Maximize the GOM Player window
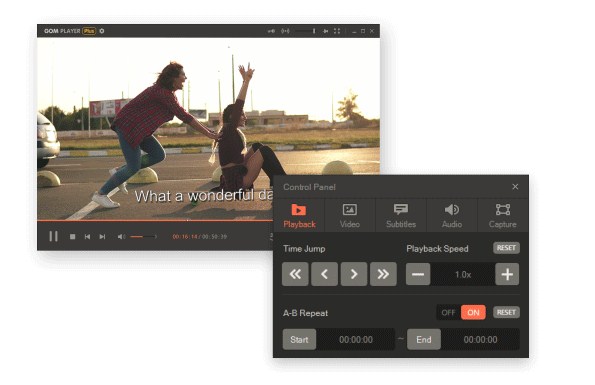Screen dimensions: 595x385 pos(363,31)
